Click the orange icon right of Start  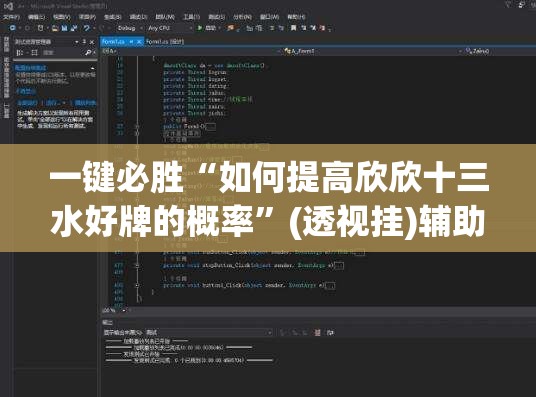pyautogui.click(x=231, y=28)
